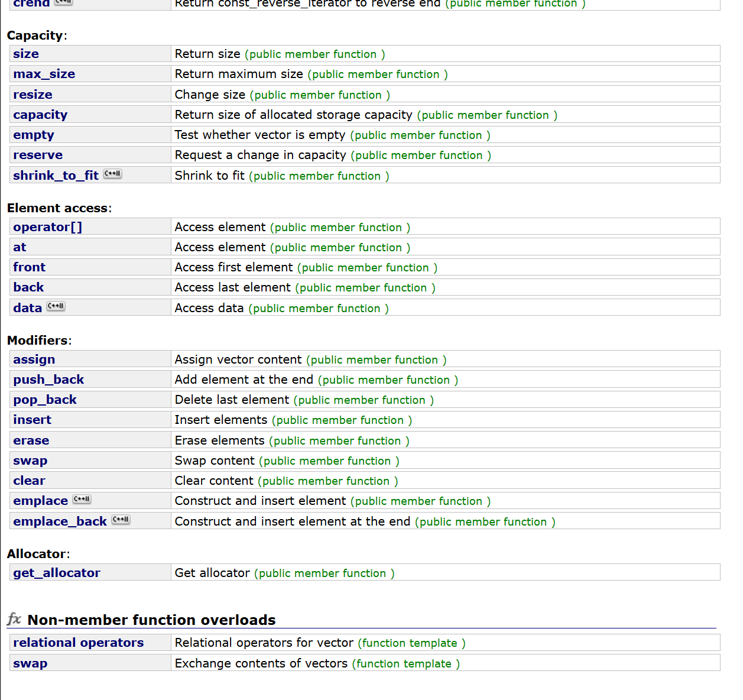This screenshot has height=700, width=743.
Task: Click 'Request a change in capacity' text
Action: (x=260, y=155)
